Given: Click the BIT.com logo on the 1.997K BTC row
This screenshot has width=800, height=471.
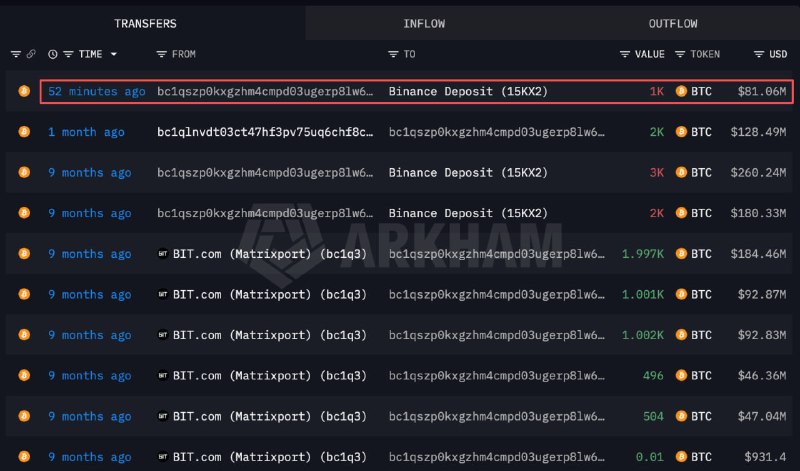Looking at the screenshot, I should 163,253.
